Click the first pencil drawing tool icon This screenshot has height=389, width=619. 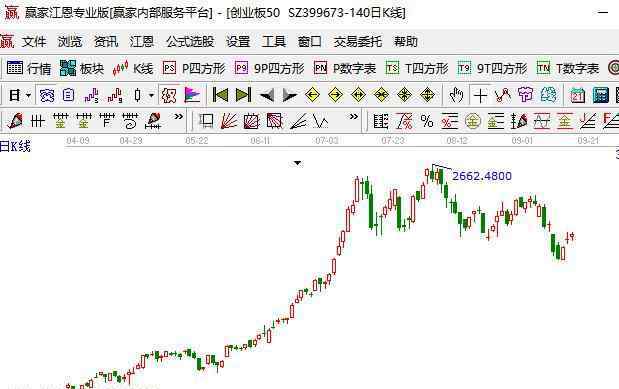tap(15, 121)
